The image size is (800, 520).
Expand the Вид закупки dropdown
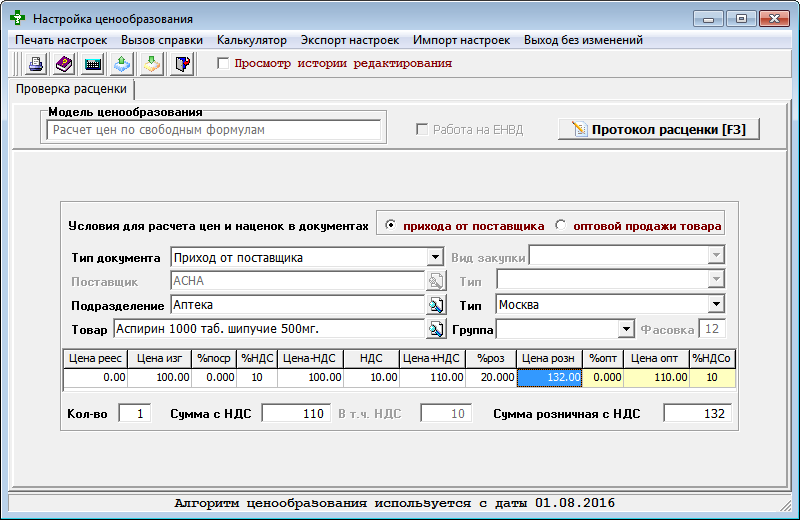pos(716,255)
